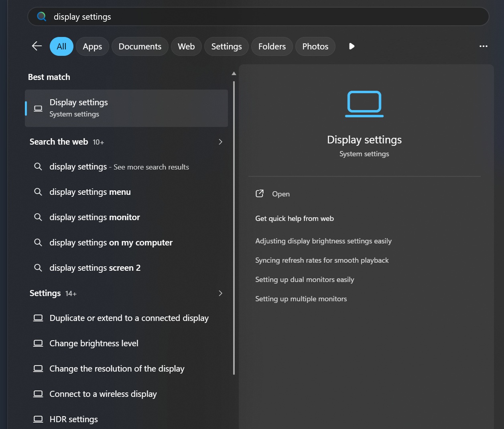Select the All filter tab
Viewport: 504px width, 429px height.
point(61,47)
